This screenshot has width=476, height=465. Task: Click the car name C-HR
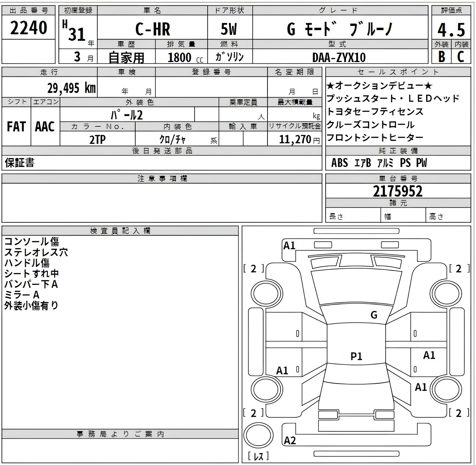152,29
